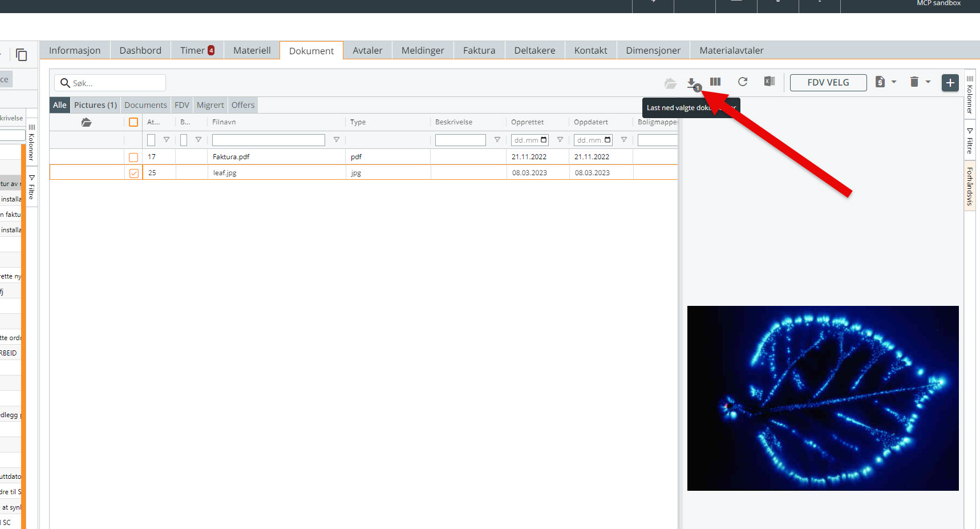Filter by FDV category
The height and width of the screenshot is (529, 980).
[182, 105]
